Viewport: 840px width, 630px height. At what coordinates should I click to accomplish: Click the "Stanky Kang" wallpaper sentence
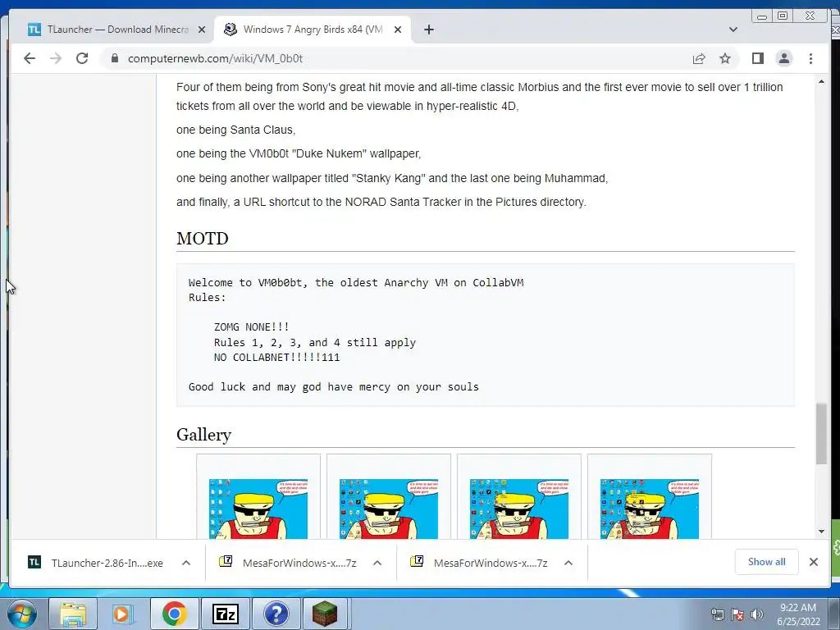tap(392, 178)
